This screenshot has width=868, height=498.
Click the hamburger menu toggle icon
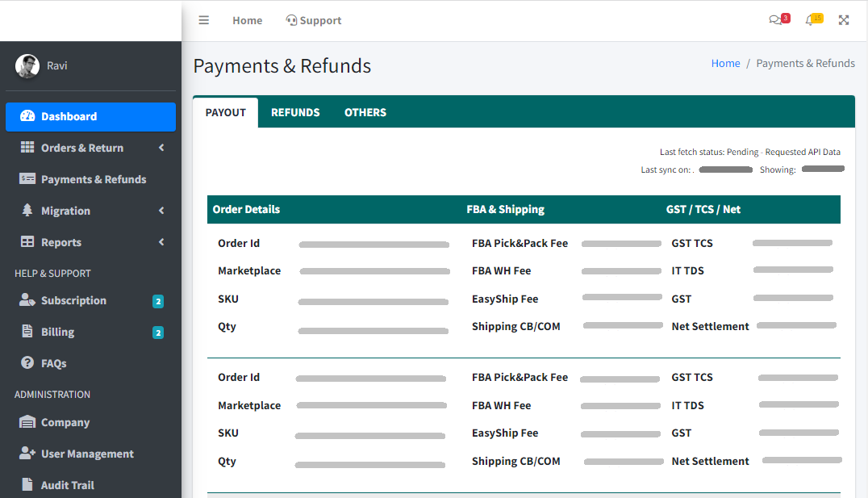tap(204, 20)
